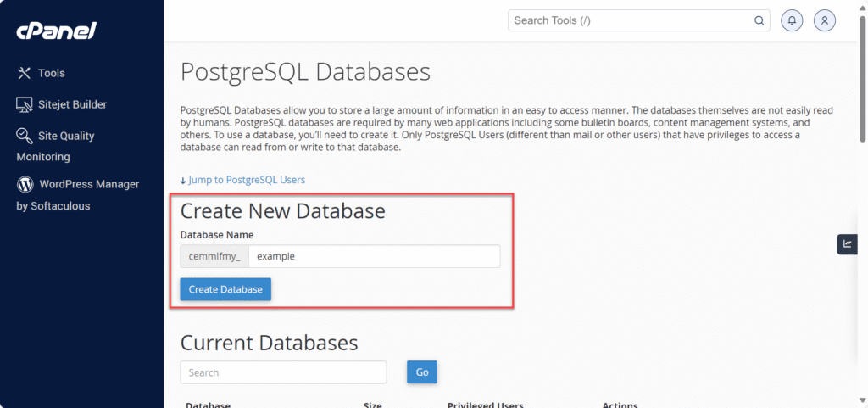Expand the statistics side panel tab
The width and height of the screenshot is (868, 408).
(847, 244)
